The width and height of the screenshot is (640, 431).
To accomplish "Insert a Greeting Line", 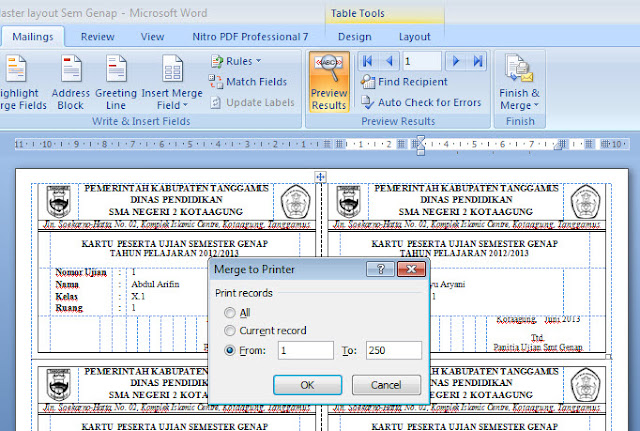I will [x=116, y=82].
